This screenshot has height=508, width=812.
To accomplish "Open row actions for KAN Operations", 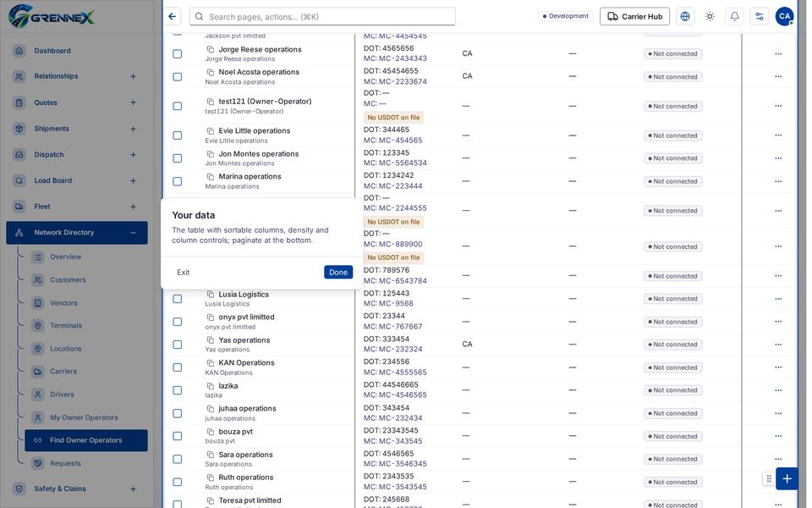I will pos(778,367).
